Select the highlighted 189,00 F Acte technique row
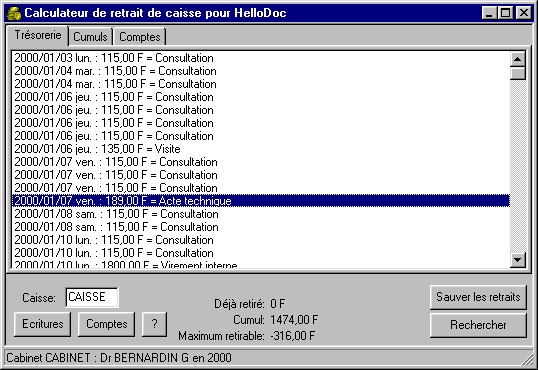 [261, 201]
